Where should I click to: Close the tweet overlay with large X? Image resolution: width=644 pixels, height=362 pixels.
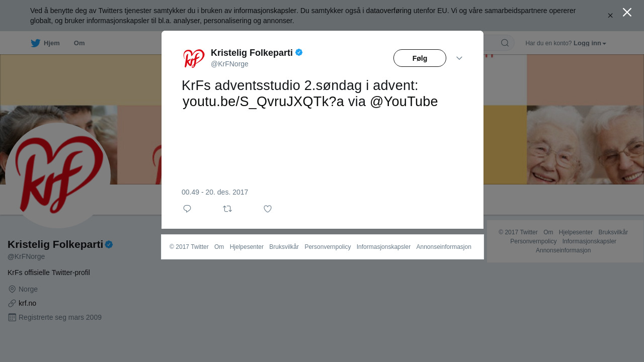[627, 12]
